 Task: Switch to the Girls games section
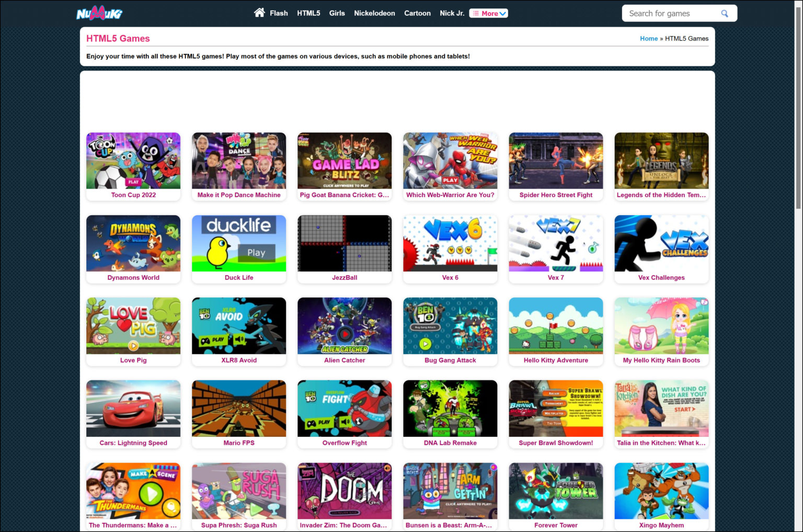coord(337,13)
